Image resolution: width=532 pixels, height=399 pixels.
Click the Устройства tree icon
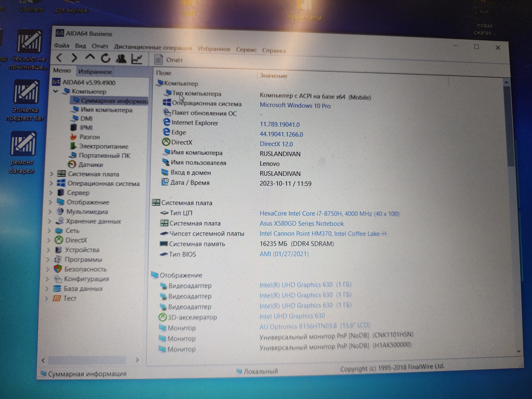pos(58,250)
